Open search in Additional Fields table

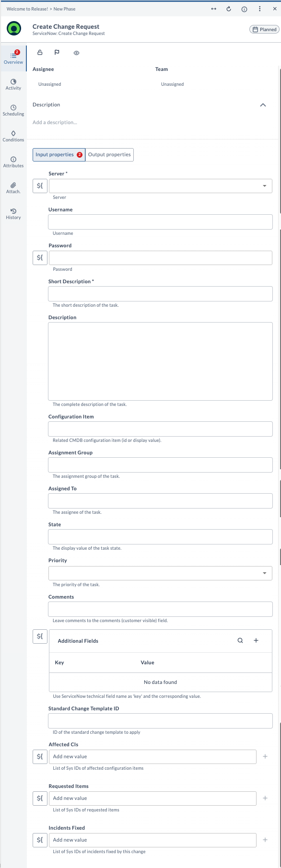240,640
